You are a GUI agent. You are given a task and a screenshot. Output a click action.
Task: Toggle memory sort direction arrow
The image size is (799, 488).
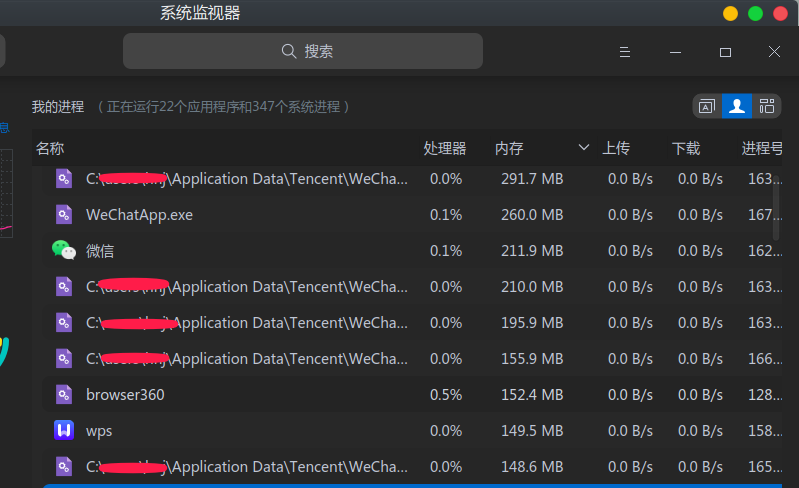[x=584, y=148]
